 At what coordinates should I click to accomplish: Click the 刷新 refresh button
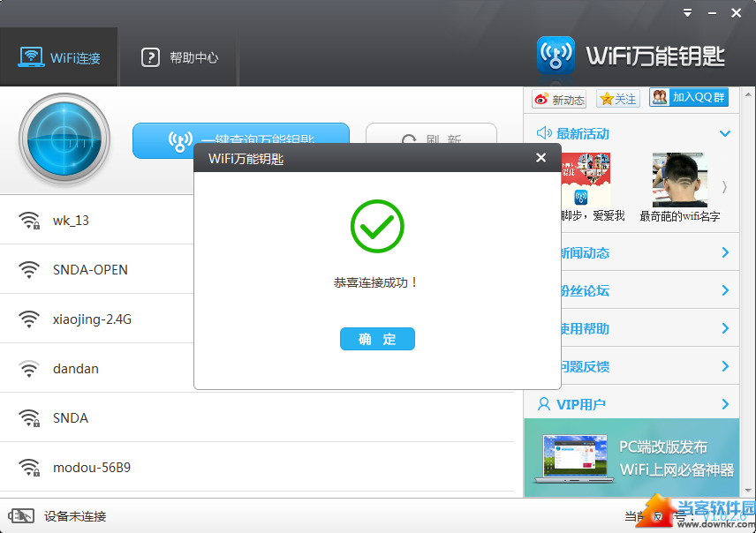[432, 134]
